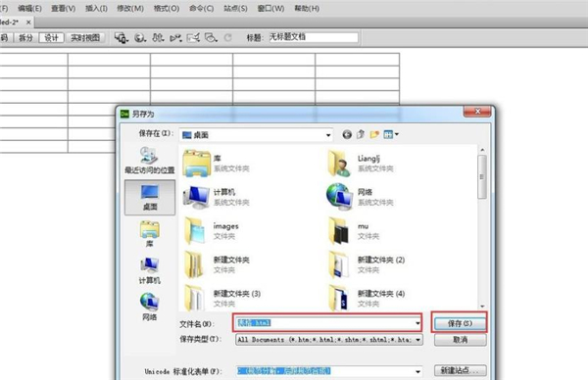Open the 插入(I) menu
The image size is (588, 380).
tap(96, 8)
